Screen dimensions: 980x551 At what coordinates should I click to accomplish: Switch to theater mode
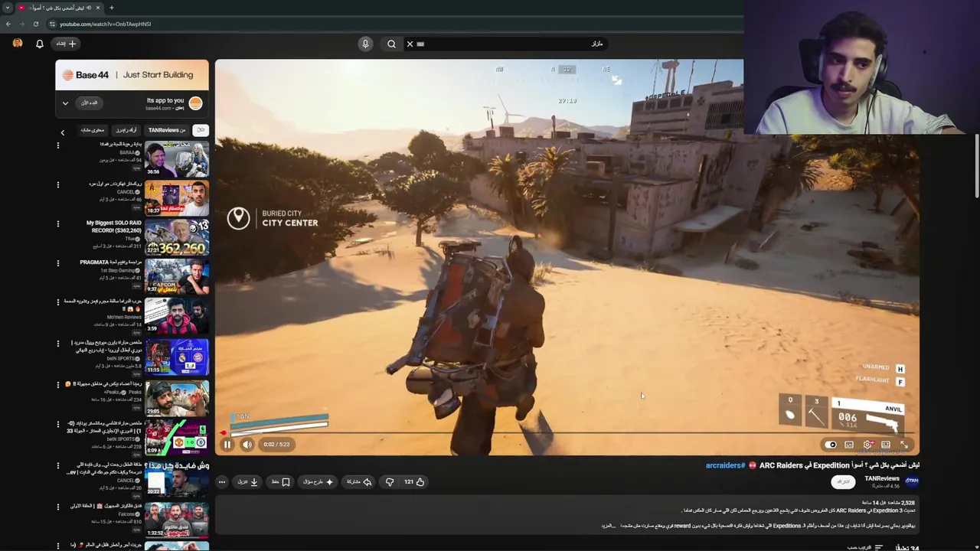[886, 445]
